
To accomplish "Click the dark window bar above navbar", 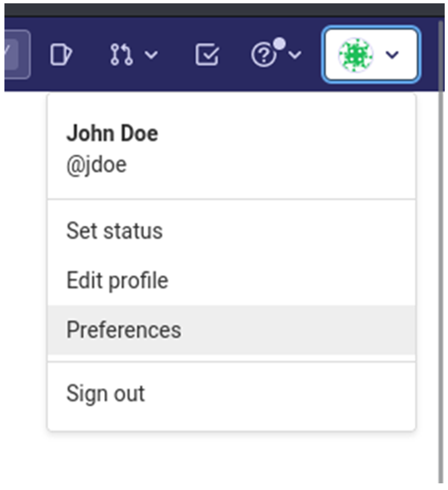I will pos(222,8).
